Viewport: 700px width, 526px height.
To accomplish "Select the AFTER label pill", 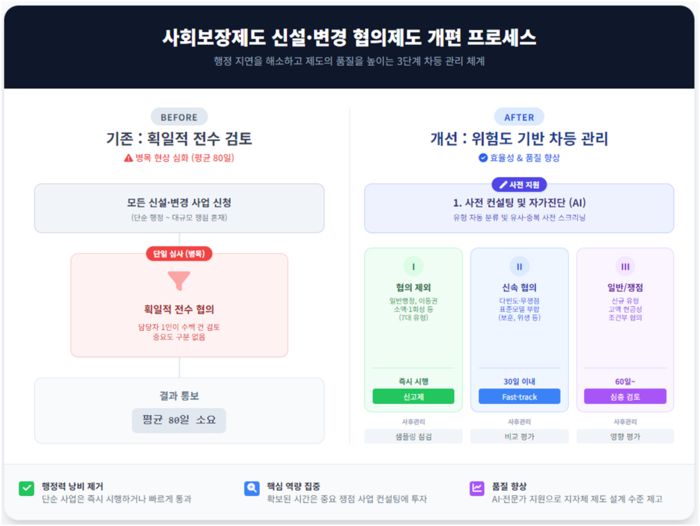I will point(519,116).
